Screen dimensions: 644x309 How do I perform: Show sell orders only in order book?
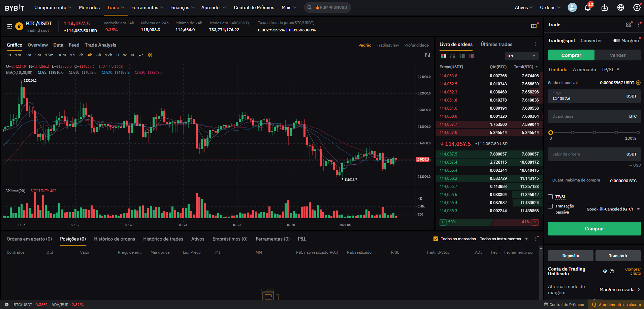coord(471,56)
